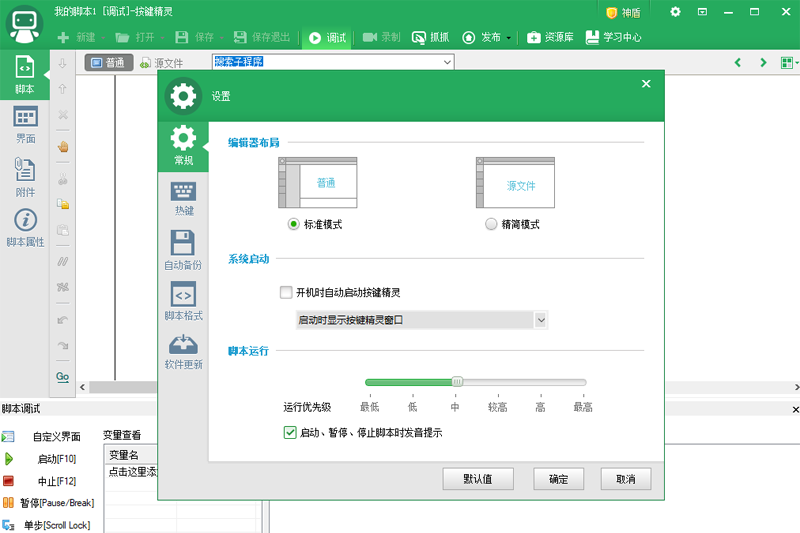Click the 确定 confirm button
800x533 pixels.
click(x=558, y=479)
